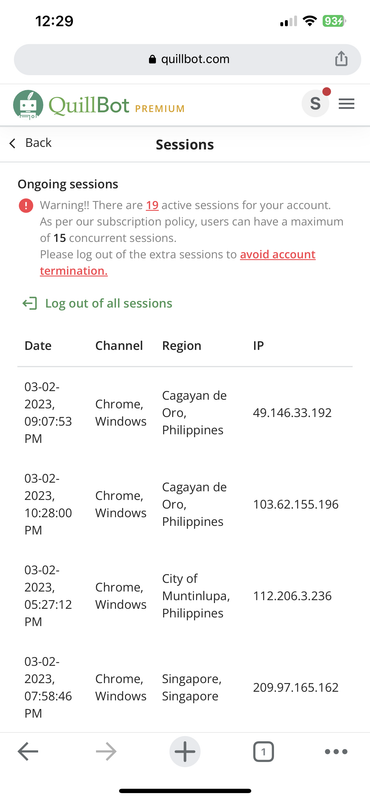
Task: Open new tab with plus button
Action: (185, 752)
